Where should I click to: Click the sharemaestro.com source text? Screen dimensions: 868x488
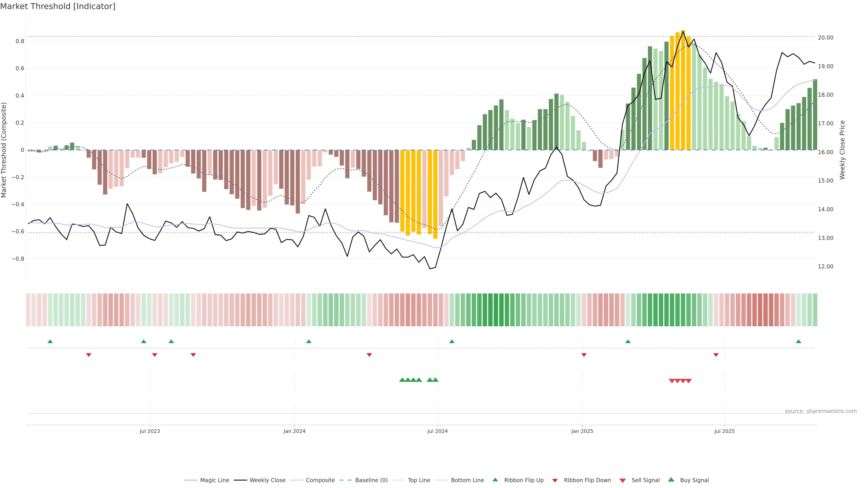pos(821,411)
